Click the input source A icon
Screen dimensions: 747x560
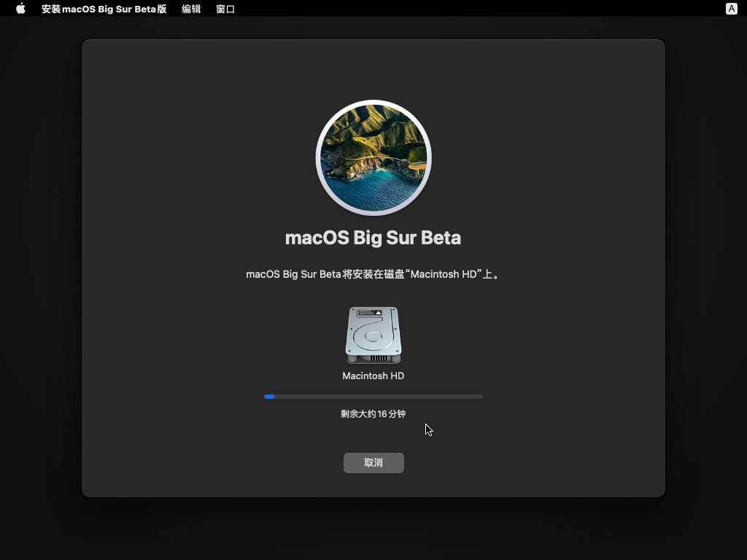[x=731, y=9]
